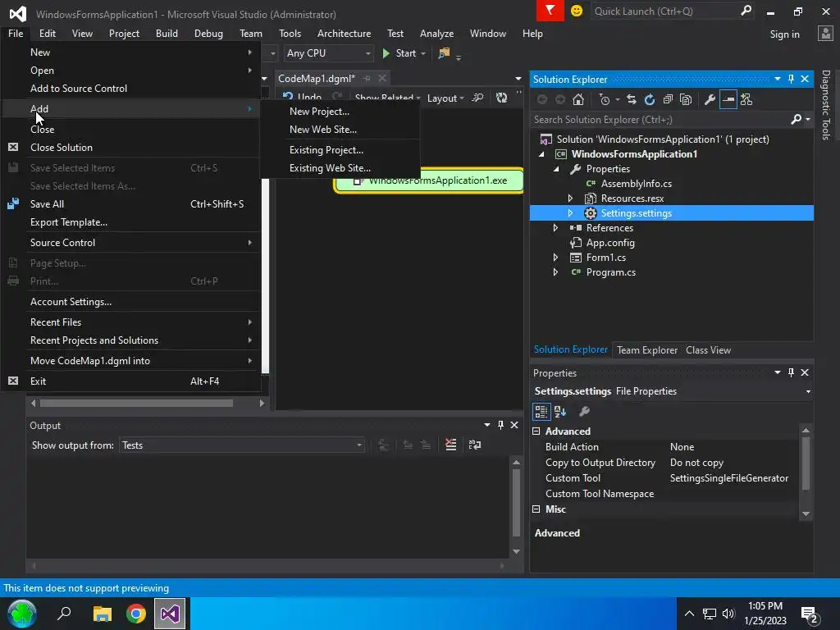840x630 pixels.
Task: Click Clear All icon in Output panel
Action: pos(451,445)
